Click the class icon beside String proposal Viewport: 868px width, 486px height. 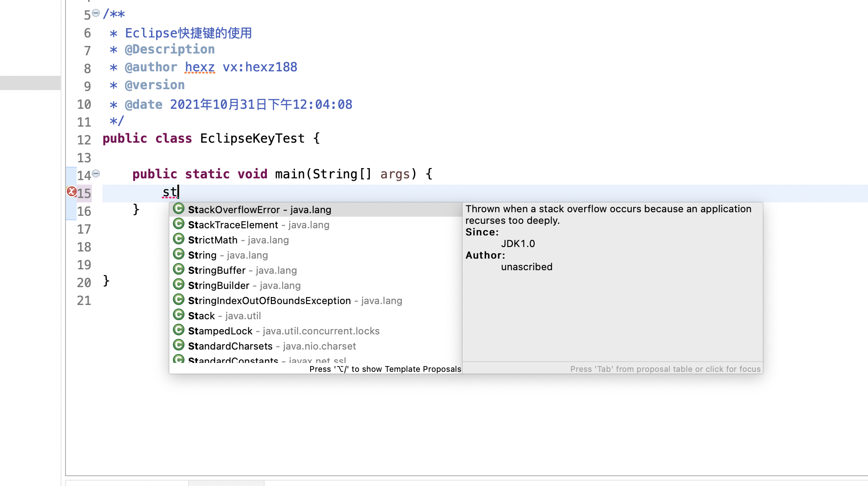coord(179,254)
